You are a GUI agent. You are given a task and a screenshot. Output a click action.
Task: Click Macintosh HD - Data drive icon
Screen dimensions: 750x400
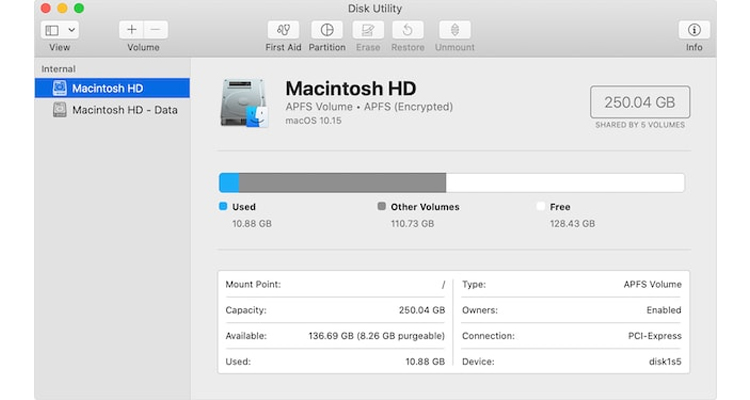tap(60, 110)
